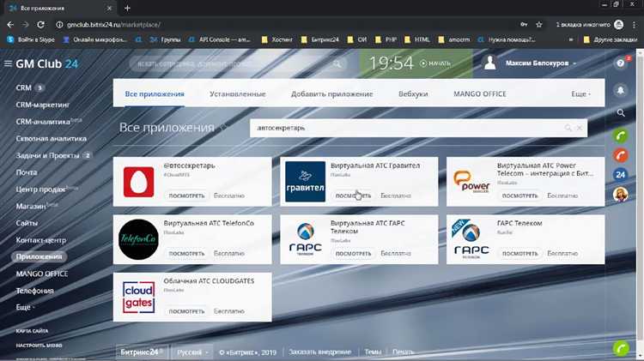Open Телефония in the left menu
644x361 pixels.
pyautogui.click(x=34, y=291)
